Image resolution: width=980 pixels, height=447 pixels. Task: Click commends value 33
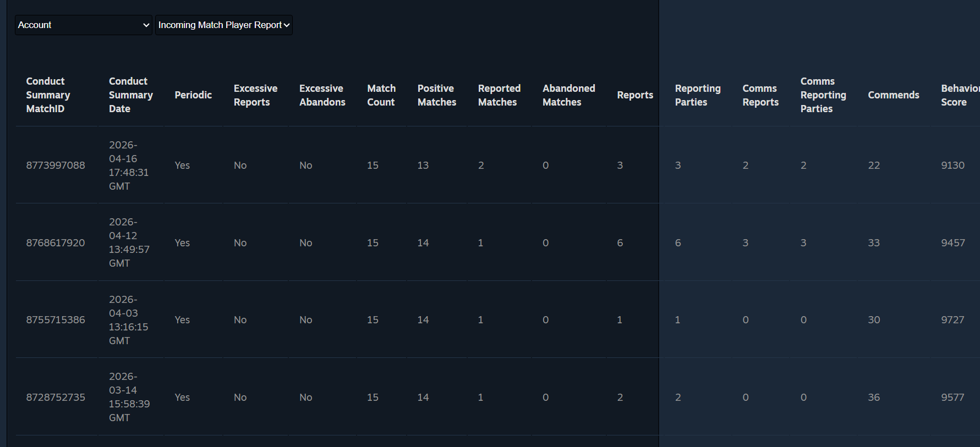coord(874,243)
